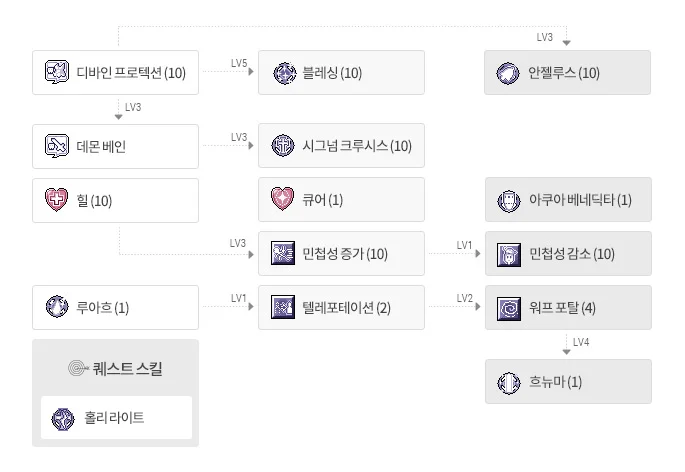The image size is (685, 472).
Task: Select the 블레싱 skill icon
Action: [x=285, y=73]
